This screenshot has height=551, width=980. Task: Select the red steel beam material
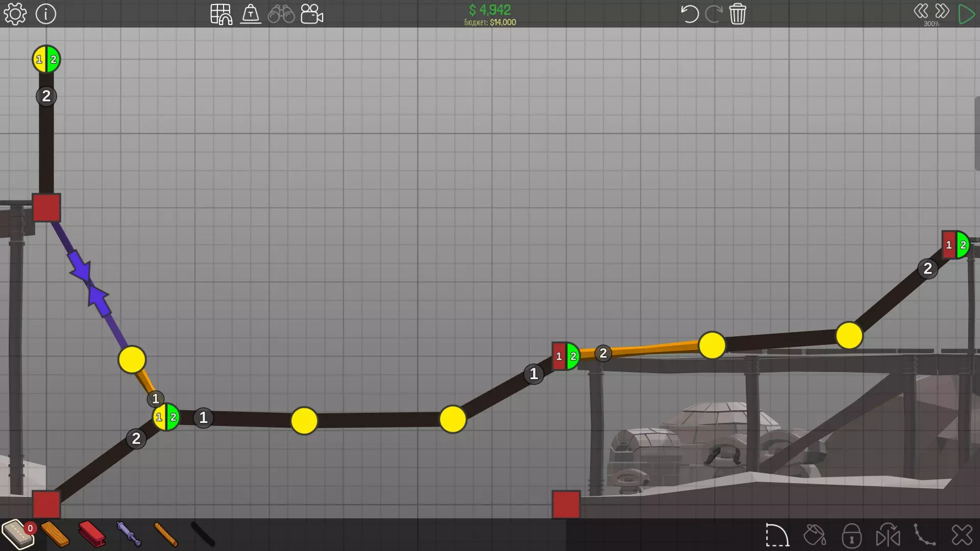(92, 534)
